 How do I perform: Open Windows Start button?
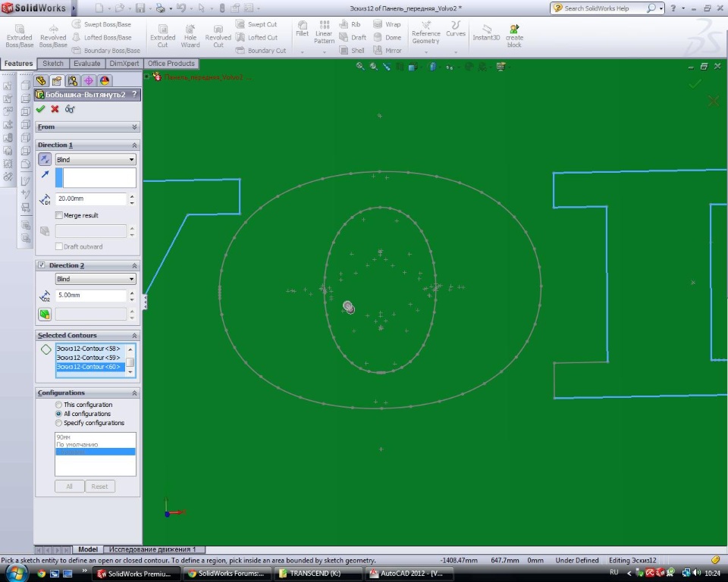(x=17, y=573)
